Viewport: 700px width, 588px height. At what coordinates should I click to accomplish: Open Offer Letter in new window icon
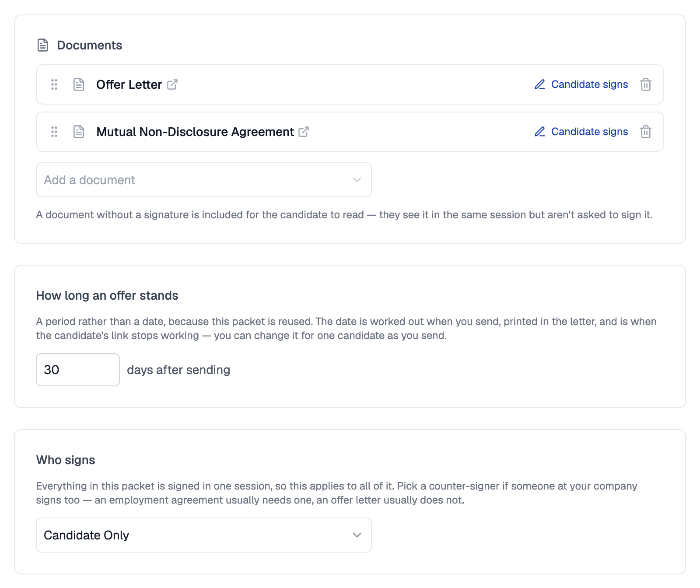[x=172, y=84]
